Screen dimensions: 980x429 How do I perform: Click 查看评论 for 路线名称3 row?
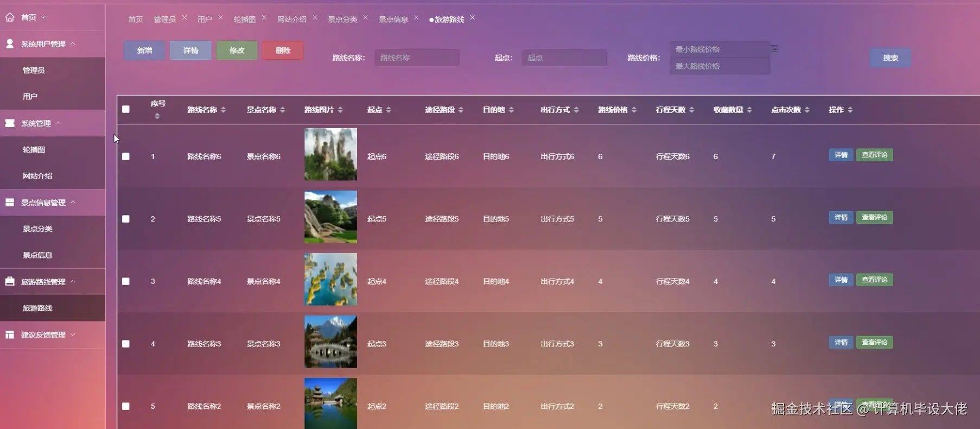click(x=875, y=342)
